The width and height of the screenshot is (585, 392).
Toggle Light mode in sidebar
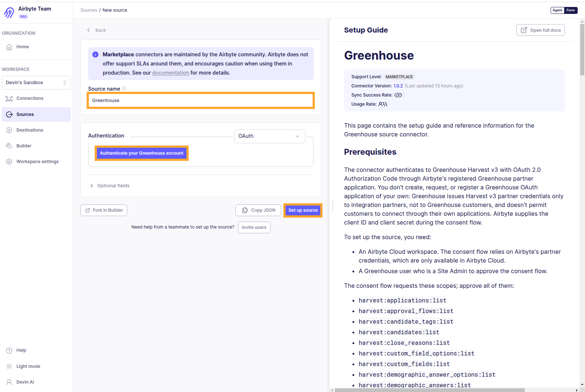pyautogui.click(x=36, y=366)
